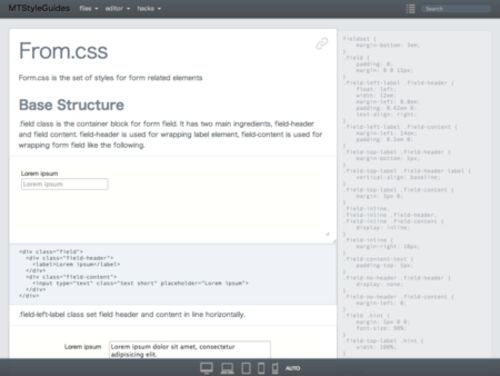The width and height of the screenshot is (500, 376).
Task: Click the chain link icon beside From.css heading
Action: click(x=322, y=44)
